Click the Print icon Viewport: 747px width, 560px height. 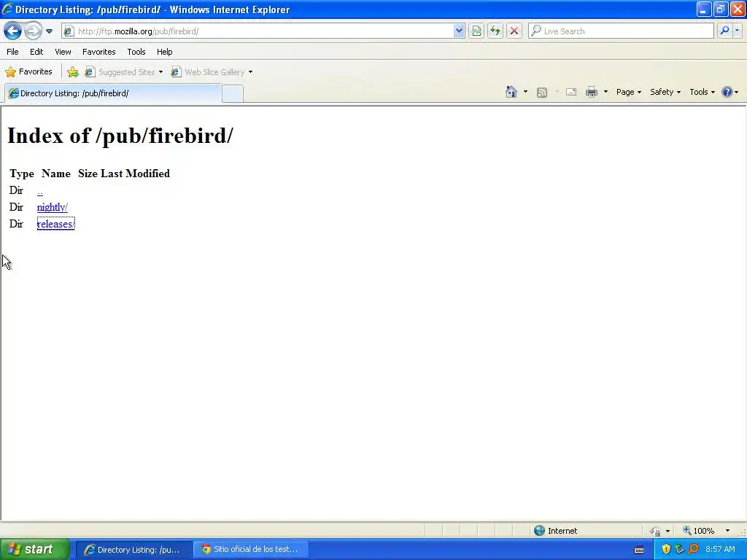(592, 92)
